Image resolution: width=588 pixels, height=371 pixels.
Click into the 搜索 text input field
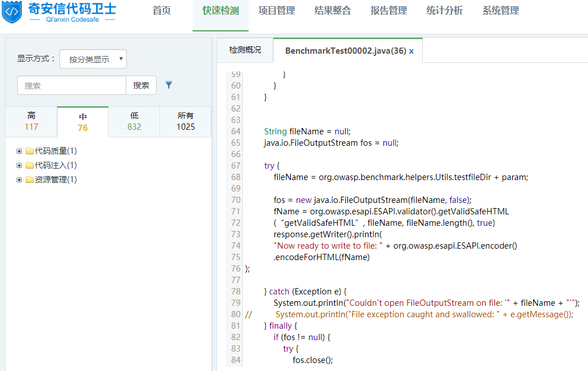pos(72,85)
